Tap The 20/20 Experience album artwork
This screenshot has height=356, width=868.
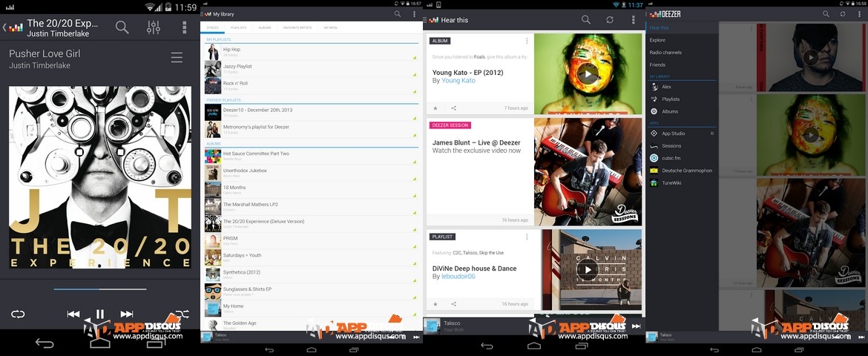coord(100,177)
